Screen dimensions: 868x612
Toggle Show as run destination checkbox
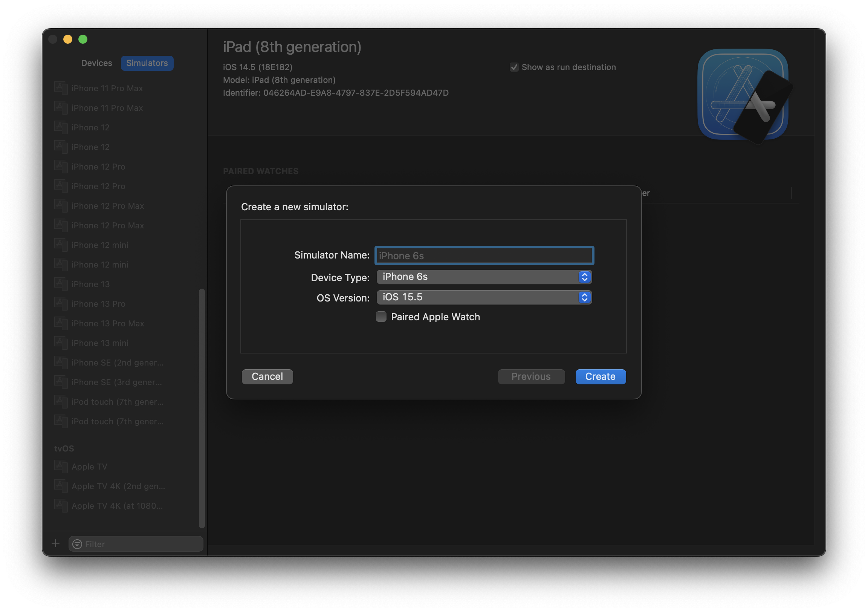(x=514, y=67)
